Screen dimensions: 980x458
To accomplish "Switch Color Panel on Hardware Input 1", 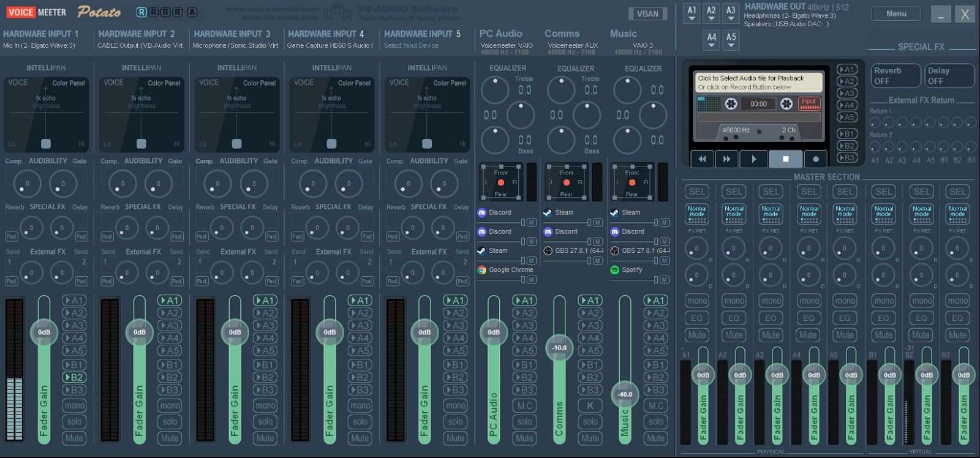I will tap(69, 83).
